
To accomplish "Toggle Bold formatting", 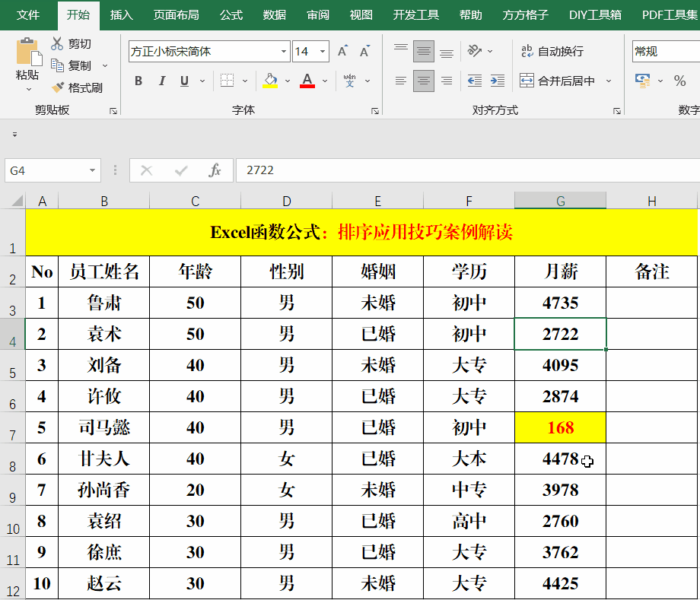I will click(138, 81).
